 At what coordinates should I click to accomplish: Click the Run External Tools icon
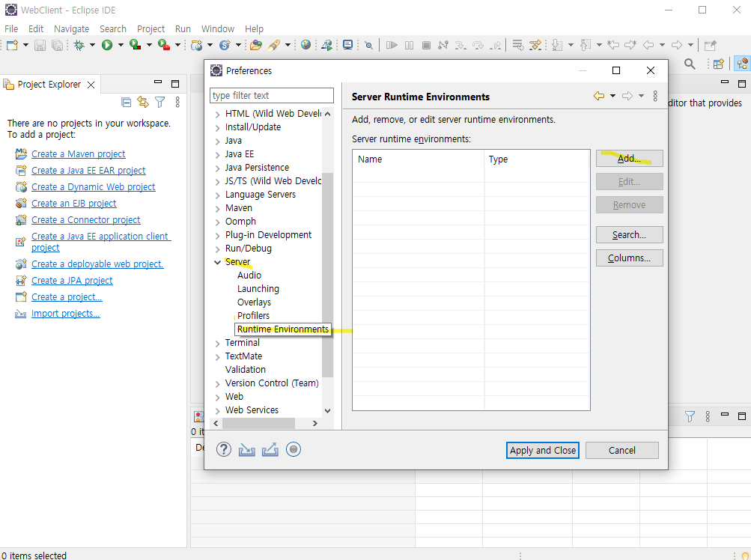(164, 45)
